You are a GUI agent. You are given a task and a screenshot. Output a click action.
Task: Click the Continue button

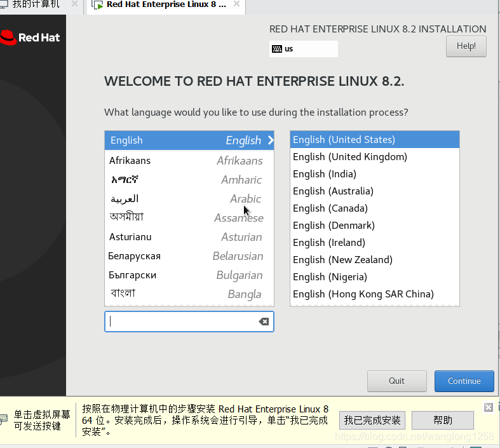tap(464, 381)
